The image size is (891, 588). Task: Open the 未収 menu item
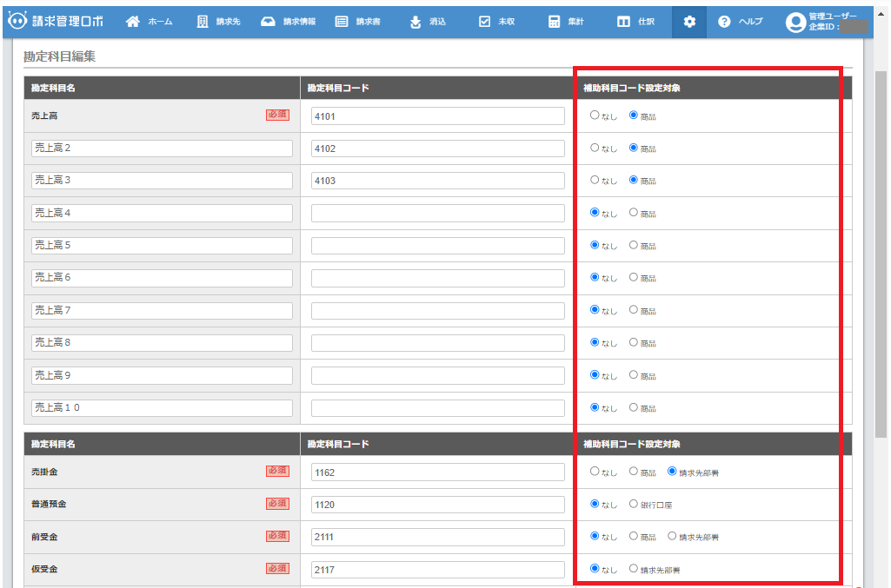click(x=497, y=22)
